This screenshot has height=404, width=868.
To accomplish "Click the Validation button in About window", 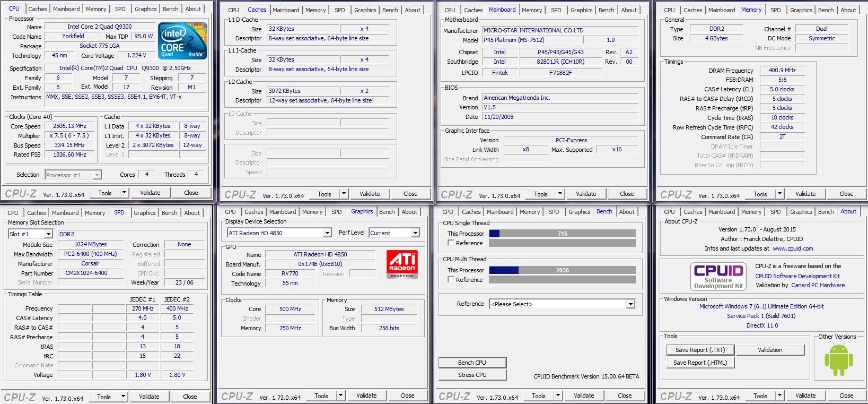I will [770, 350].
